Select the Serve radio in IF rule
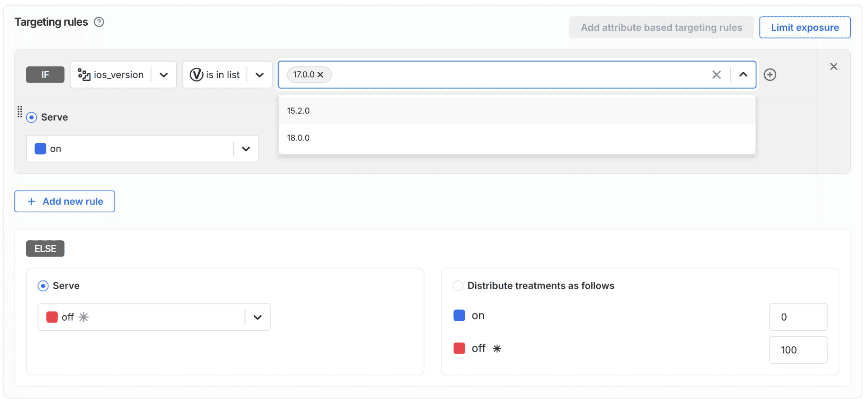 pyautogui.click(x=32, y=117)
